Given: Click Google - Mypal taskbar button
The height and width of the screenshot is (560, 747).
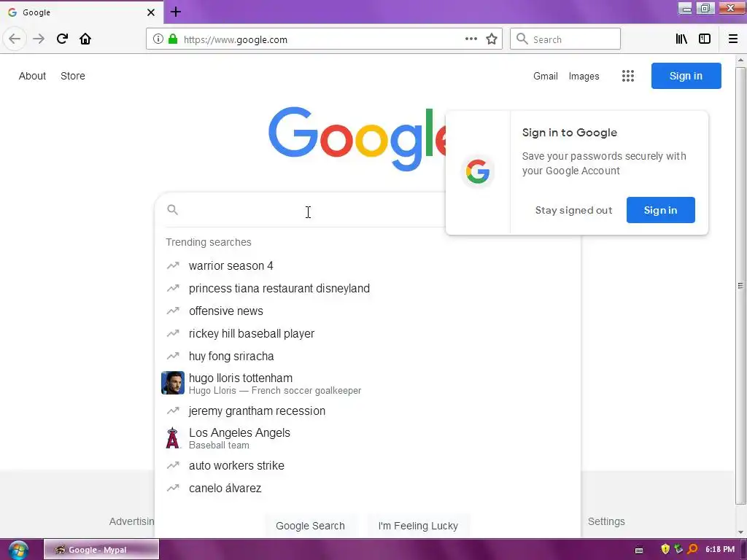Looking at the screenshot, I should click(101, 550).
